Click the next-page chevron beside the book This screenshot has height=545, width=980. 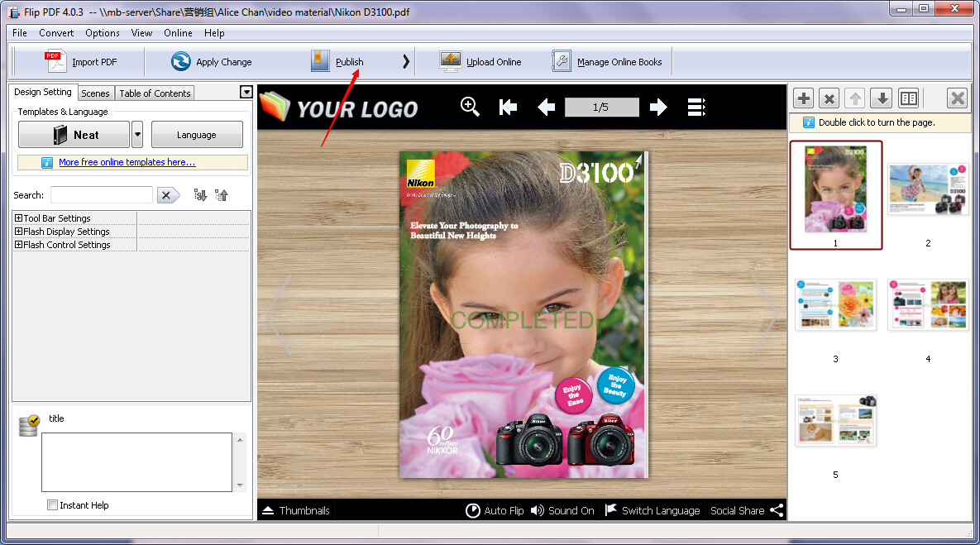[x=764, y=316]
